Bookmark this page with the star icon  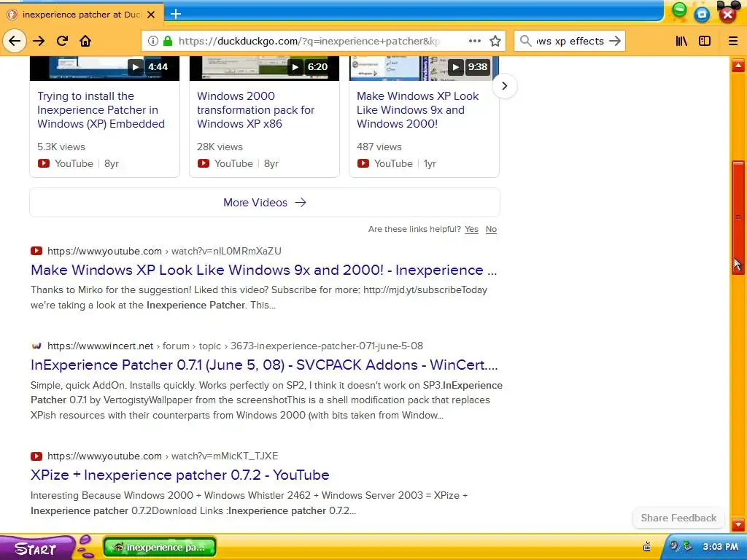pos(495,41)
